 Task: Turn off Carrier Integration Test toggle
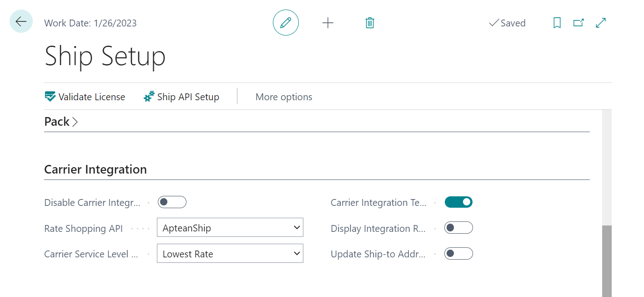point(458,202)
